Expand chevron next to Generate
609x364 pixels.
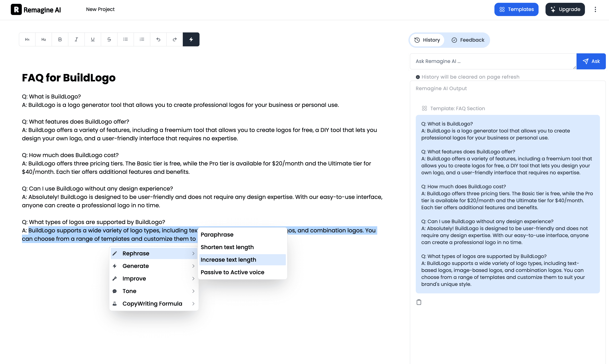(x=193, y=266)
